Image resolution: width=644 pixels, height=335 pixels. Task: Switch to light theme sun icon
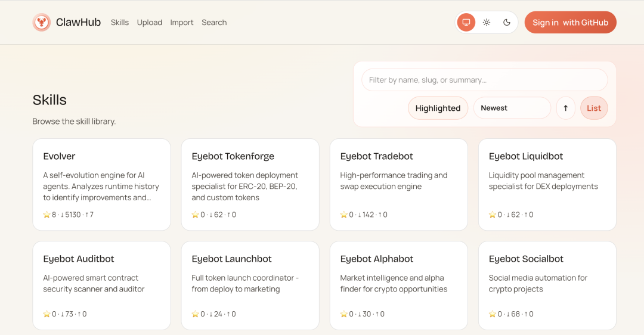pos(487,23)
